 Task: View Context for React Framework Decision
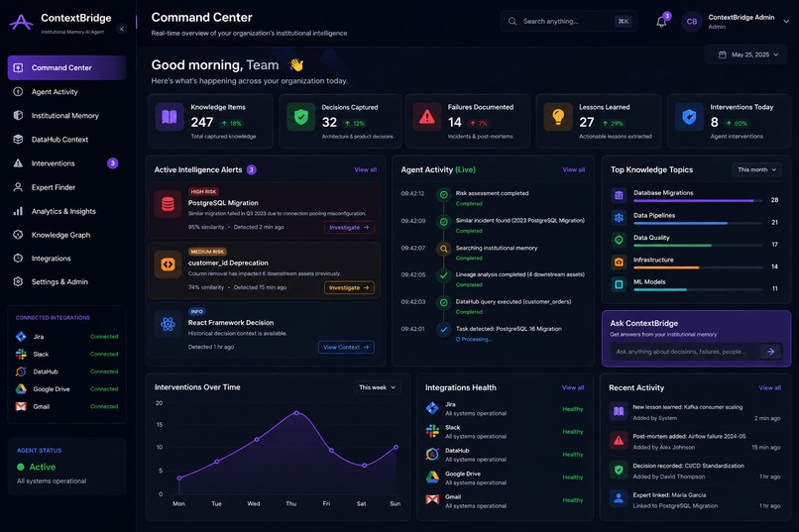[346, 347]
